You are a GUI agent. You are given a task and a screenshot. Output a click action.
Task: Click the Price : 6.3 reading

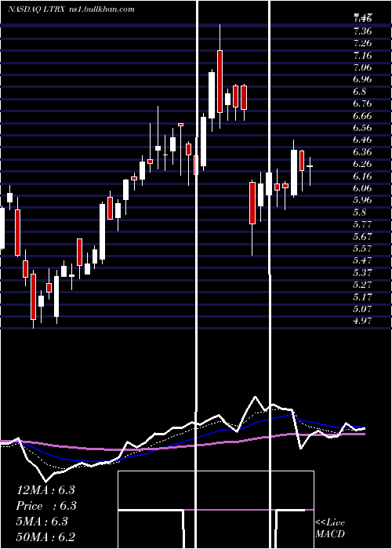pyautogui.click(x=46, y=506)
